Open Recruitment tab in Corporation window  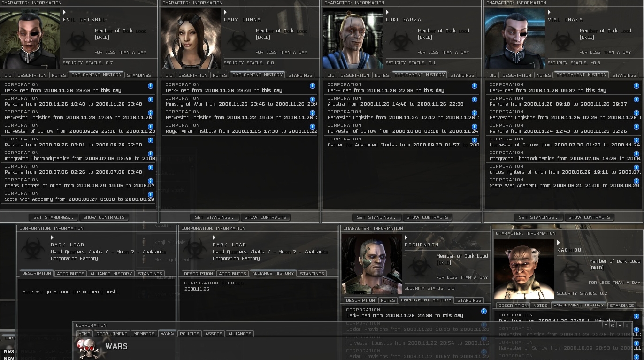click(112, 334)
